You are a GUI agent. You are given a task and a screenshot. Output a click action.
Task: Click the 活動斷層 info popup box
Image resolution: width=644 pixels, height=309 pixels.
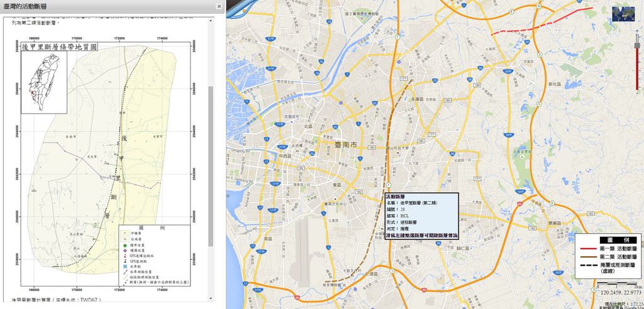(421, 216)
